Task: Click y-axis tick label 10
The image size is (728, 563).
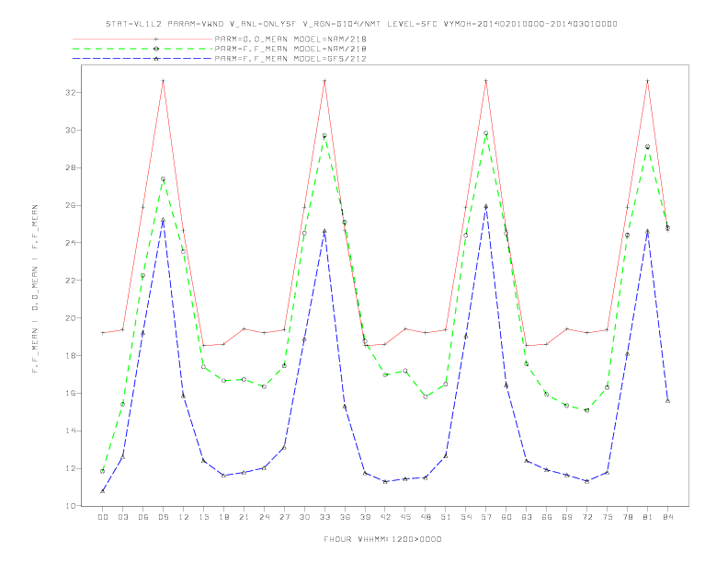Action: click(71, 506)
